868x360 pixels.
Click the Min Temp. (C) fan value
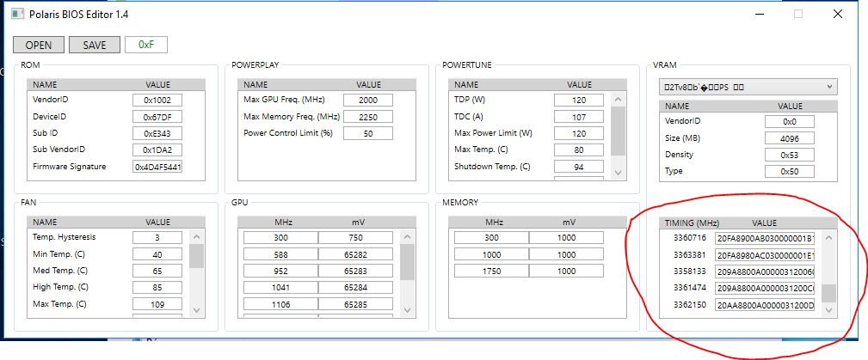157,254
